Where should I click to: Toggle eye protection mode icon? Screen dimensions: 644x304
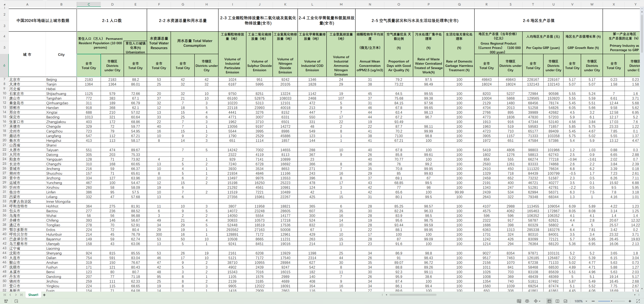click(527, 301)
